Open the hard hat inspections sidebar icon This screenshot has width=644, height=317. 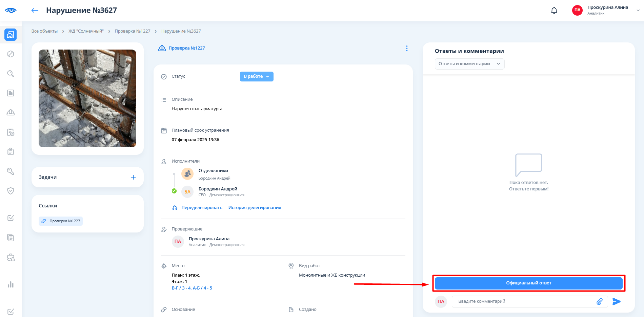(x=11, y=113)
